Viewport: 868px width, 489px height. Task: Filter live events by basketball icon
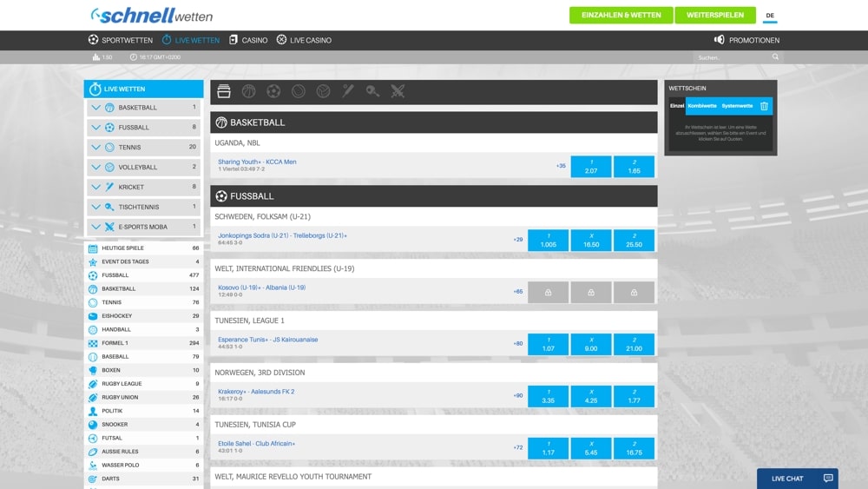248,91
